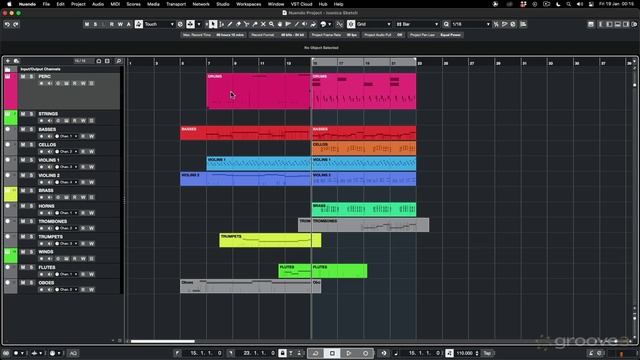Image resolution: width=640 pixels, height=360 pixels.
Task: Click the transport Stop button
Action: coord(332,353)
